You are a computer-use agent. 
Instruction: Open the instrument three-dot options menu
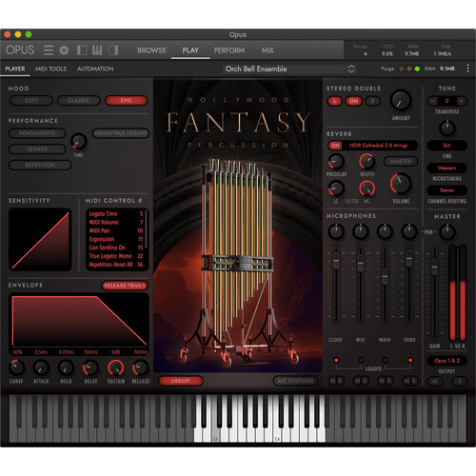pos(467,69)
